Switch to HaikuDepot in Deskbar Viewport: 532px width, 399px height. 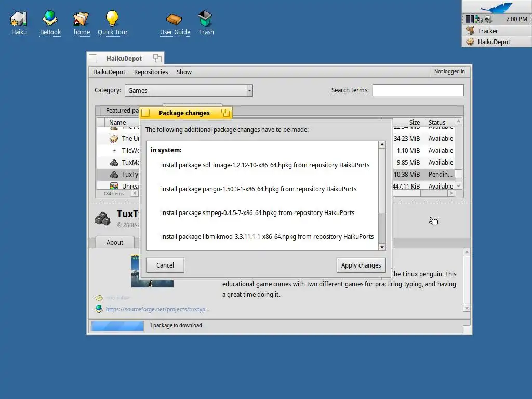[497, 42]
